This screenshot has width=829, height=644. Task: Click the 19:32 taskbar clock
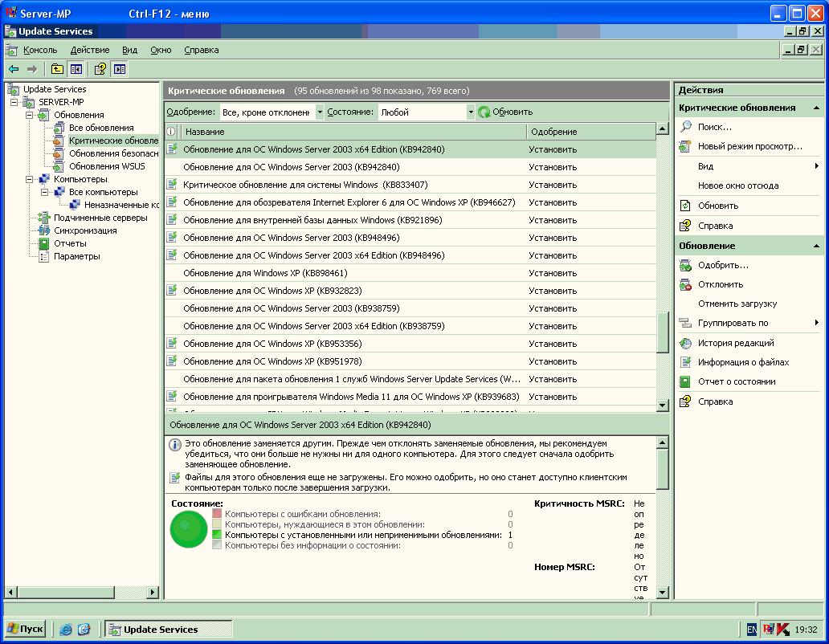(x=806, y=630)
